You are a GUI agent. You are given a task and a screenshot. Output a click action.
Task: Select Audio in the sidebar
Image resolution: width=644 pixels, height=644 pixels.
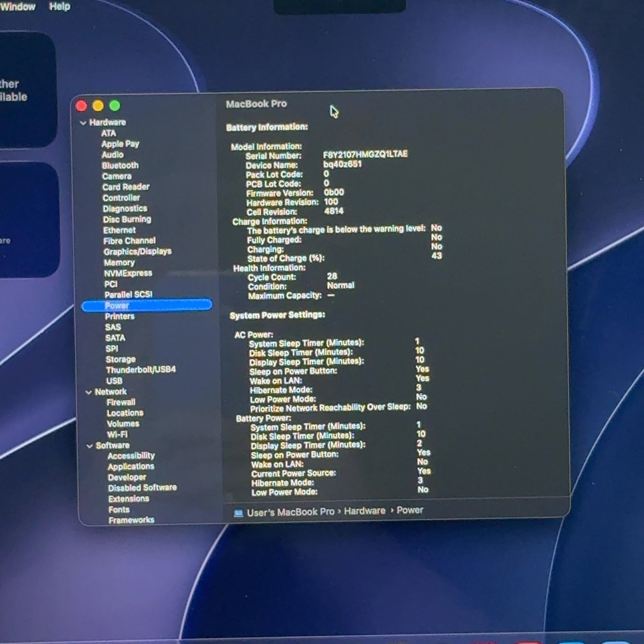[112, 155]
